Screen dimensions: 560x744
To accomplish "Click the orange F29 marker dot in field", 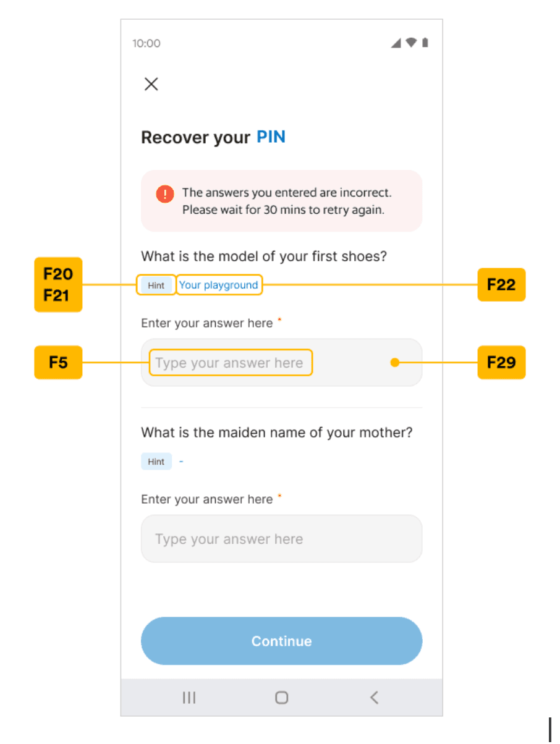I will tap(395, 363).
